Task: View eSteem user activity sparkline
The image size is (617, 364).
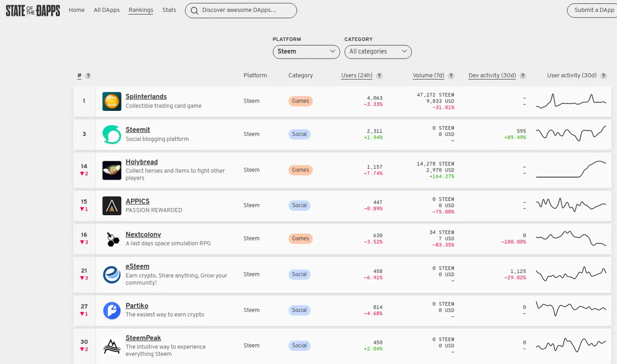Action: [x=571, y=274]
